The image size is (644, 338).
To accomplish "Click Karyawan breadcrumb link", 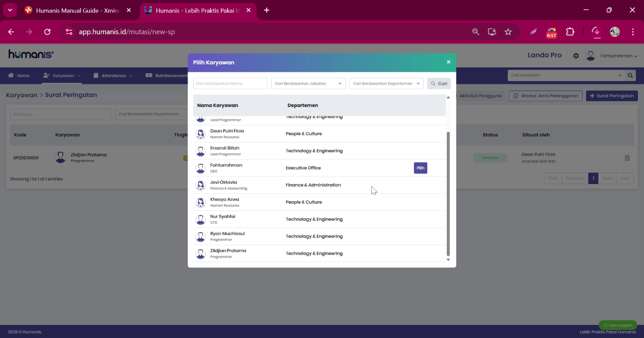I will click(x=22, y=95).
